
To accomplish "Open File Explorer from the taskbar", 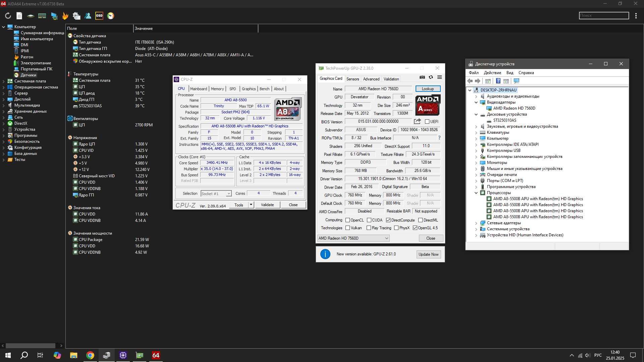I will [x=74, y=355].
